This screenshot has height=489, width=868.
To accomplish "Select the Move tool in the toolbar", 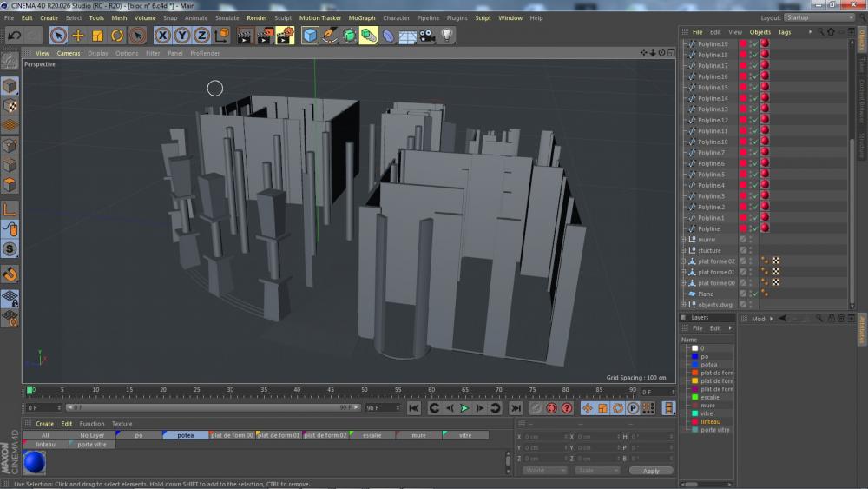I will 78,36.
